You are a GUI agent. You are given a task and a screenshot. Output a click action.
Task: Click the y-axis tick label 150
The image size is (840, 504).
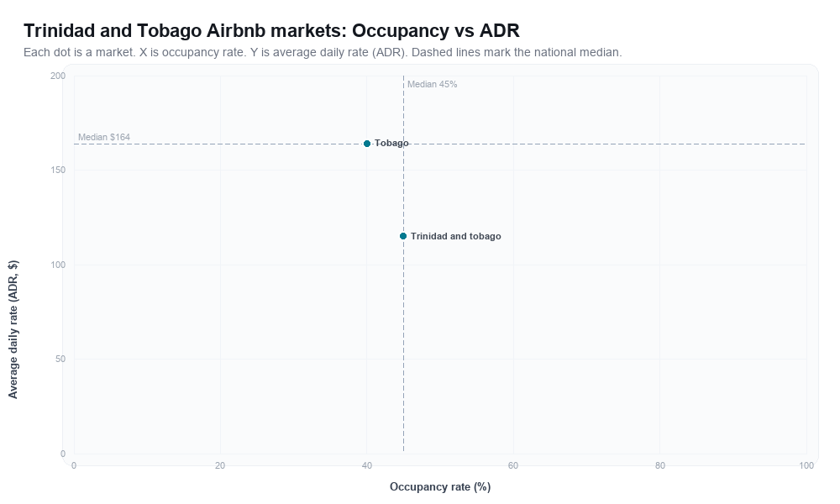point(58,171)
